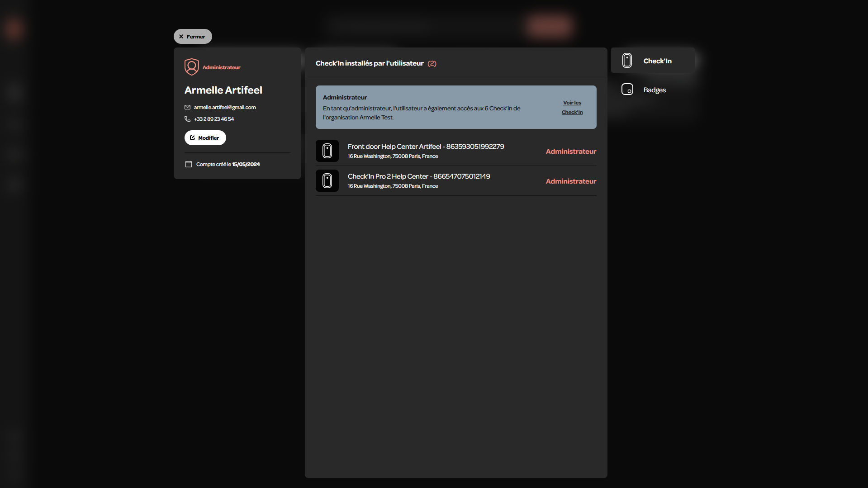868x488 pixels.
Task: Open the Voir les Check'In link
Action: tap(572, 108)
